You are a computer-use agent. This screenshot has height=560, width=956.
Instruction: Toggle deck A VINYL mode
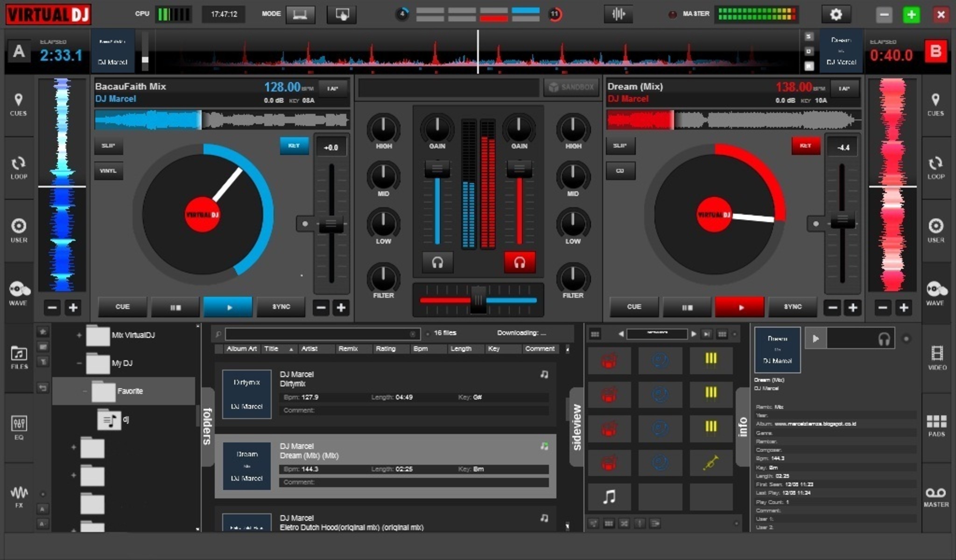[108, 171]
